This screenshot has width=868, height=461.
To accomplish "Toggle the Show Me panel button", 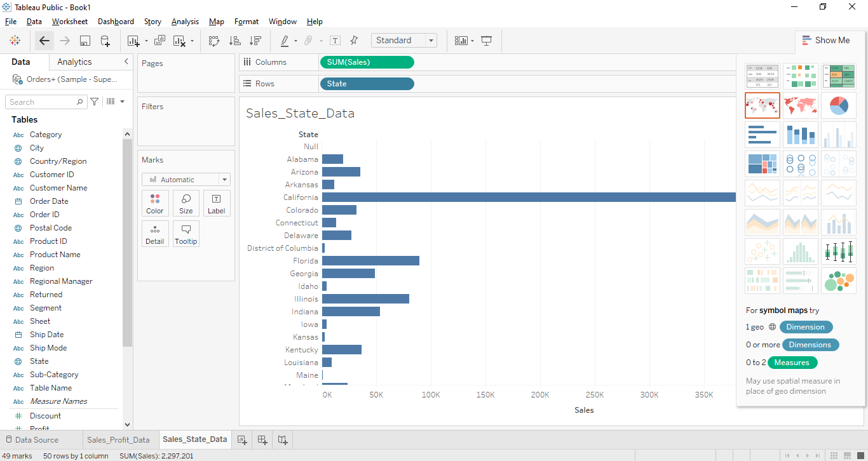I will 826,40.
